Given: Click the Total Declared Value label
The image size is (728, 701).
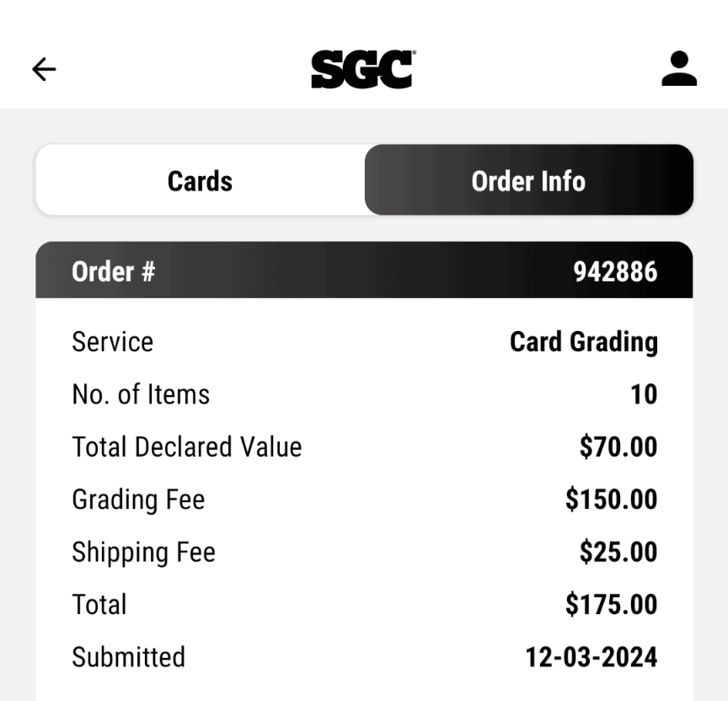Looking at the screenshot, I should pyautogui.click(x=187, y=447).
